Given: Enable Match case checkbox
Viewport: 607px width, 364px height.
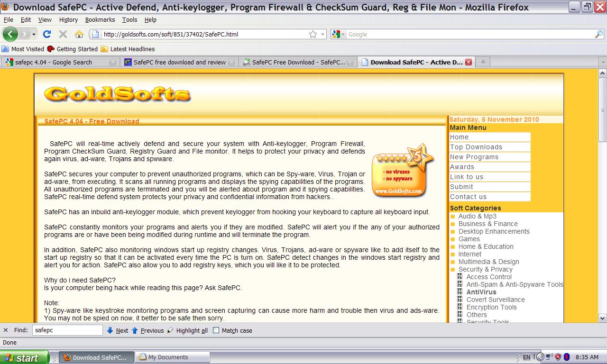Looking at the screenshot, I should (x=216, y=330).
